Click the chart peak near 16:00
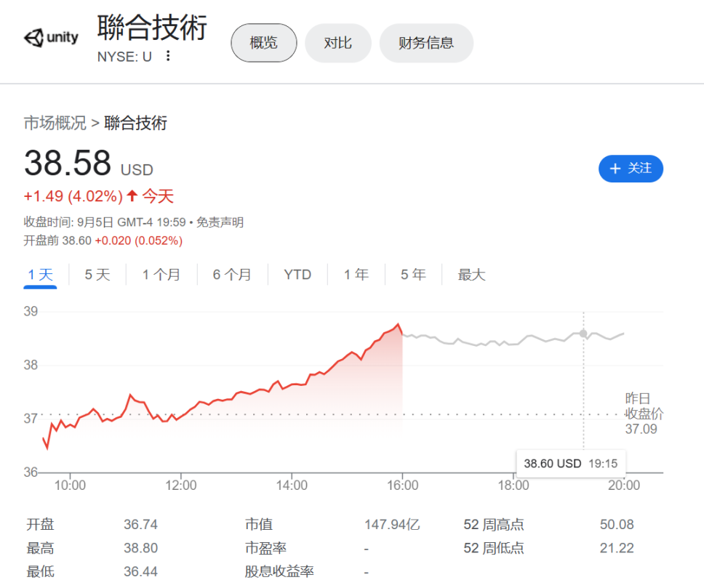This screenshot has height=588, width=704. pos(398,324)
